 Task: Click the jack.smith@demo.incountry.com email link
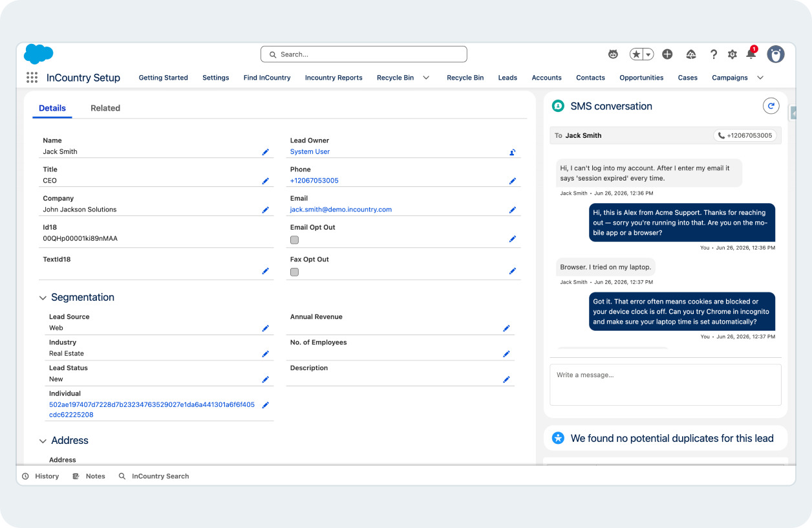click(x=341, y=210)
